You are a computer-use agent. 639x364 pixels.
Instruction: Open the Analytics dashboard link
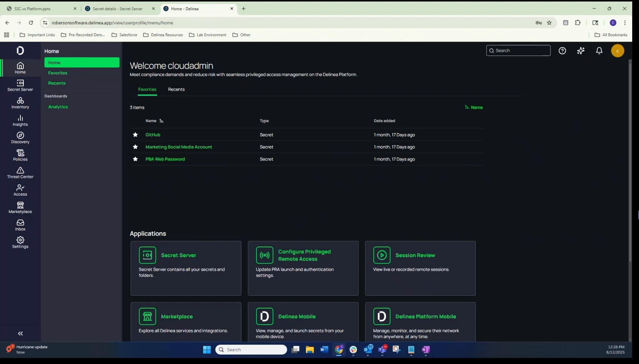click(58, 106)
